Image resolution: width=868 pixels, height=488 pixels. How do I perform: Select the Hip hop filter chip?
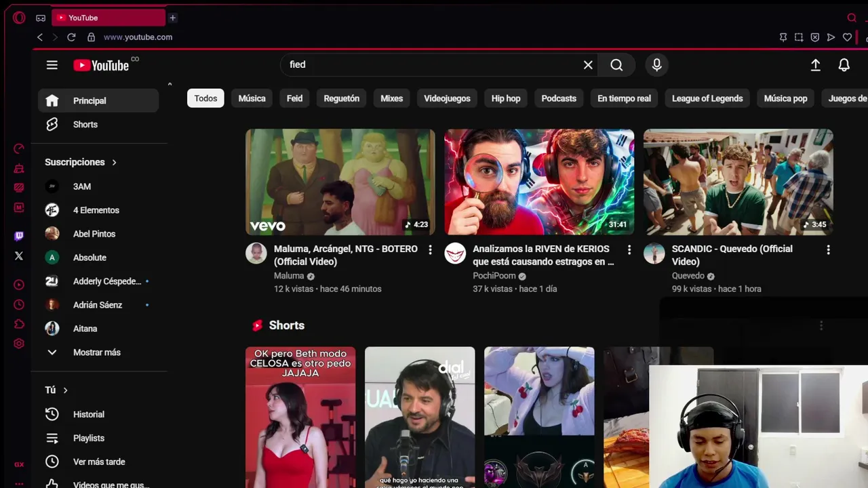[x=506, y=98]
